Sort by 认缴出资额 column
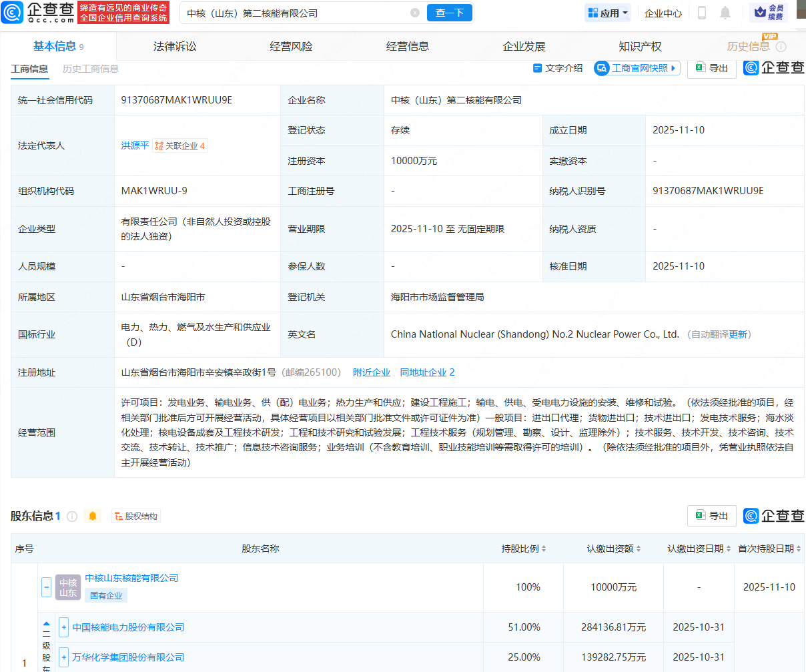Screen dimensions: 806x672 tap(614, 549)
